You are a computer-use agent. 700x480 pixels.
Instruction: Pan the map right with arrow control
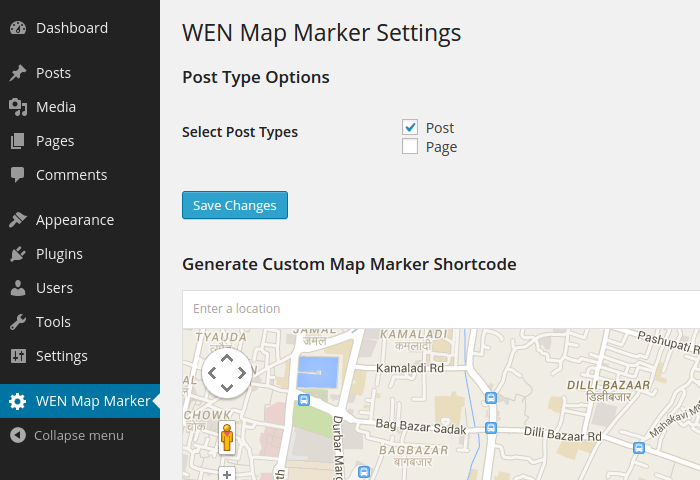tap(243, 374)
